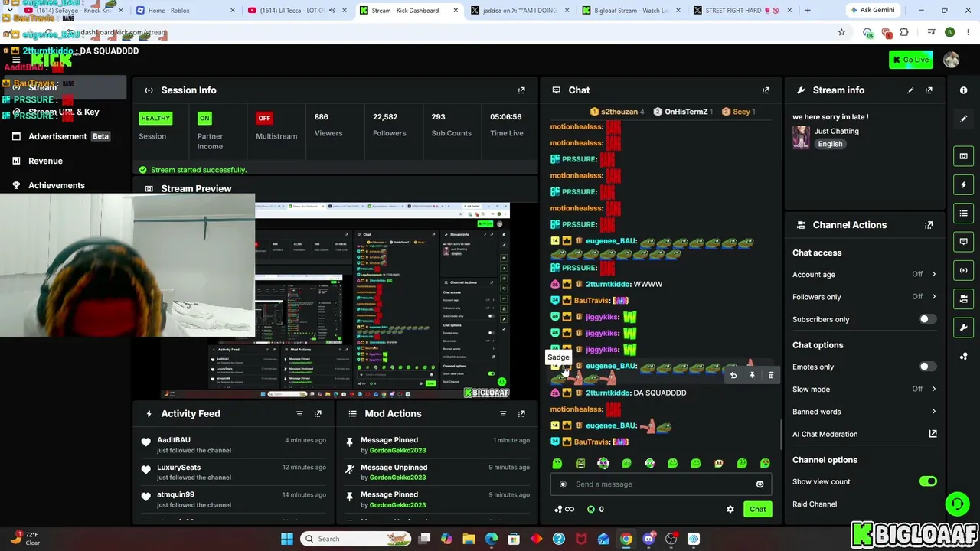Click the green Go Live button
This screenshot has width=980, height=551.
(910, 60)
